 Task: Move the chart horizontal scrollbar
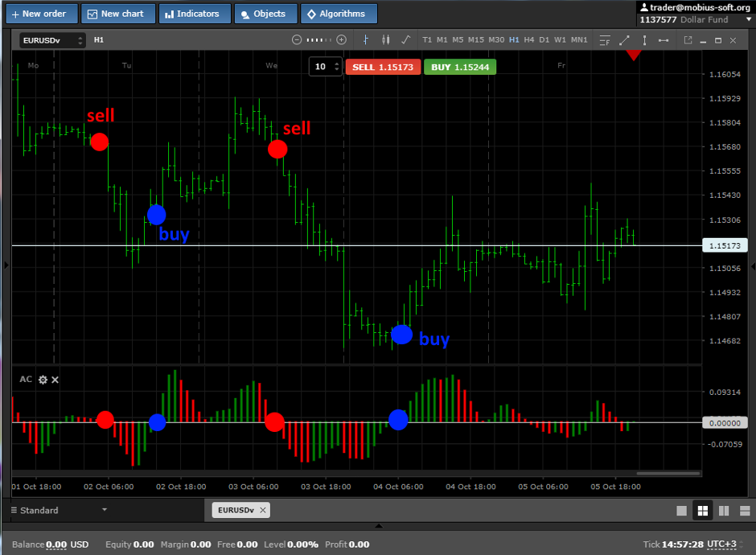pos(668,474)
